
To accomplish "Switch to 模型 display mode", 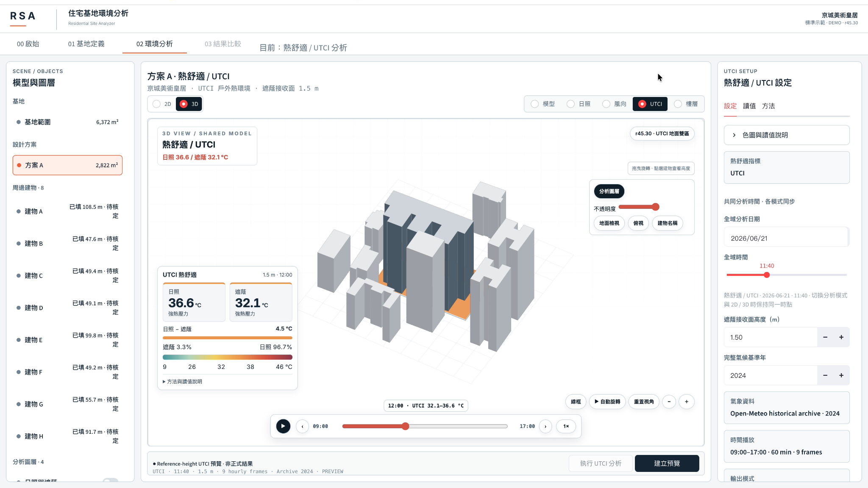I will point(543,104).
